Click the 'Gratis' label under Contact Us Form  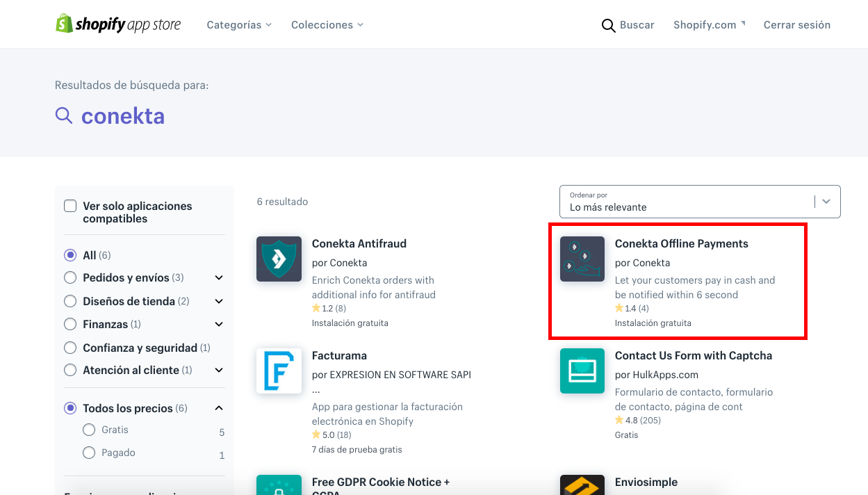coord(627,435)
